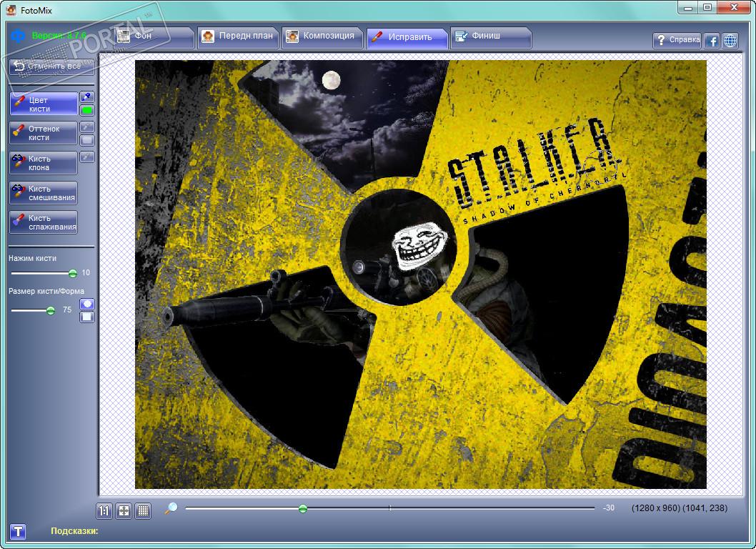
Task: Click the brush pressure value 10
Action: (86, 273)
